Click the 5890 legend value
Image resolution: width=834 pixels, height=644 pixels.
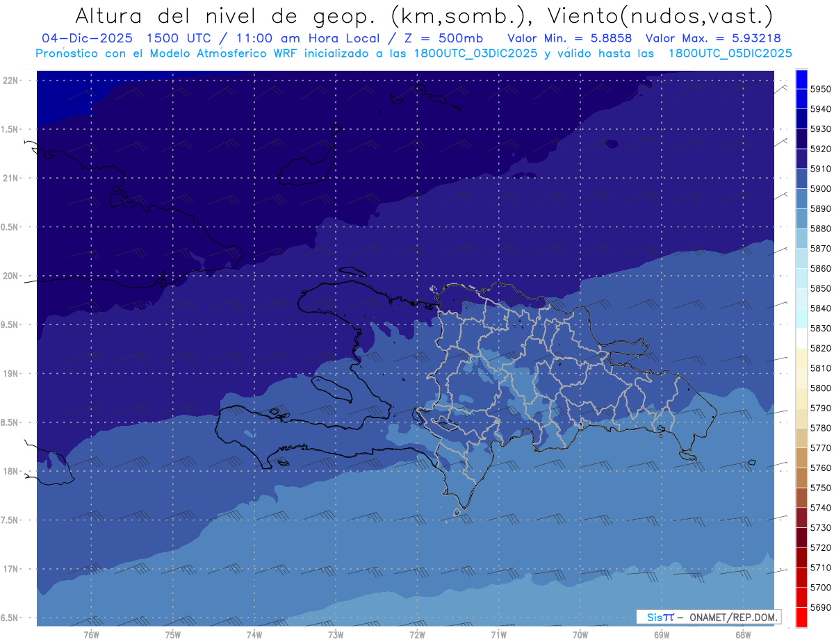click(x=821, y=208)
